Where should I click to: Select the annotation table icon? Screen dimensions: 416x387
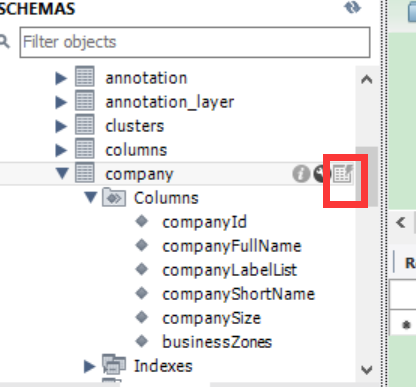tap(85, 77)
